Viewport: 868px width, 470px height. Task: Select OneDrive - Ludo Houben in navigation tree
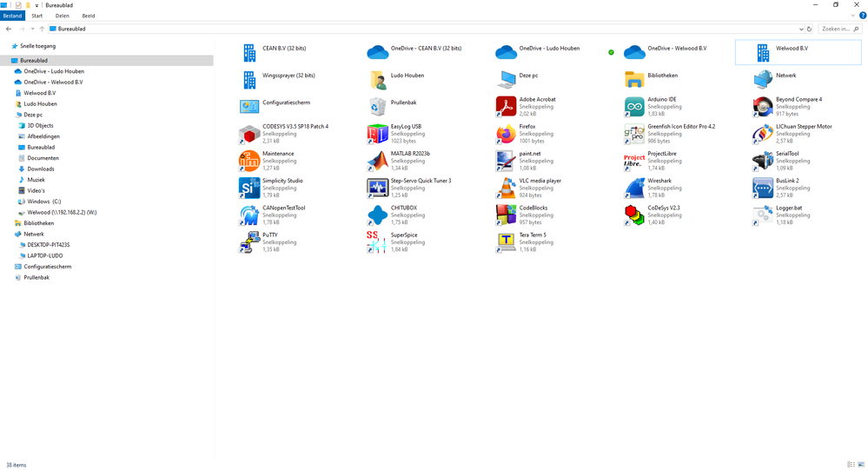click(54, 71)
